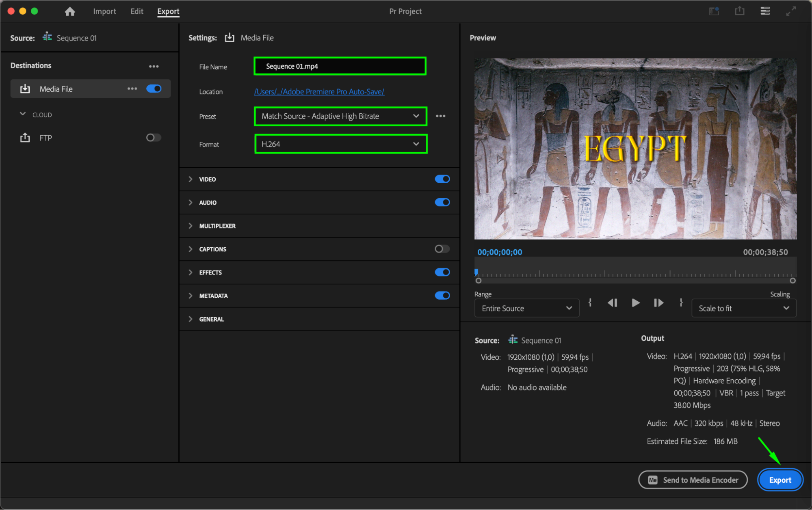Switch to the Edit tab

(136, 11)
